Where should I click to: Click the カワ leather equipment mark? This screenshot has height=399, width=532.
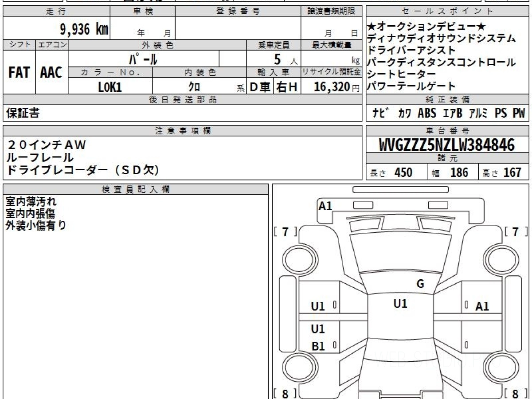point(404,113)
